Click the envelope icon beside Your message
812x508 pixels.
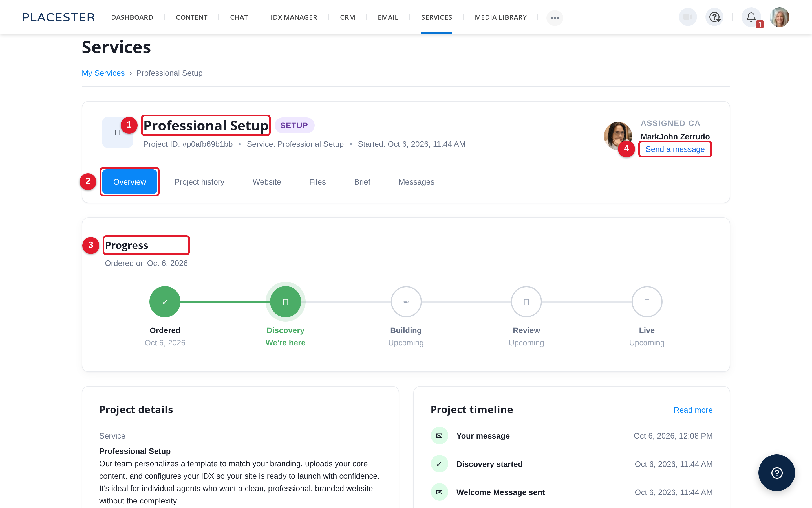(439, 436)
